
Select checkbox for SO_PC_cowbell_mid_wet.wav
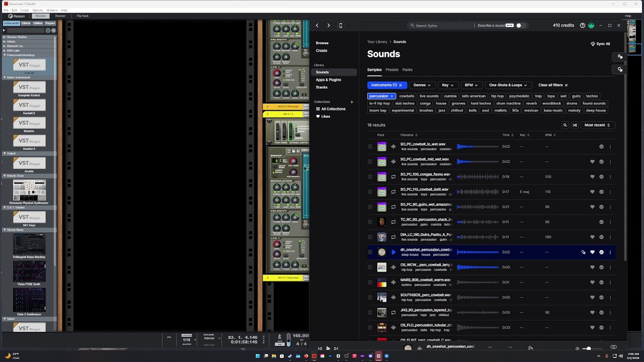pyautogui.click(x=370, y=162)
